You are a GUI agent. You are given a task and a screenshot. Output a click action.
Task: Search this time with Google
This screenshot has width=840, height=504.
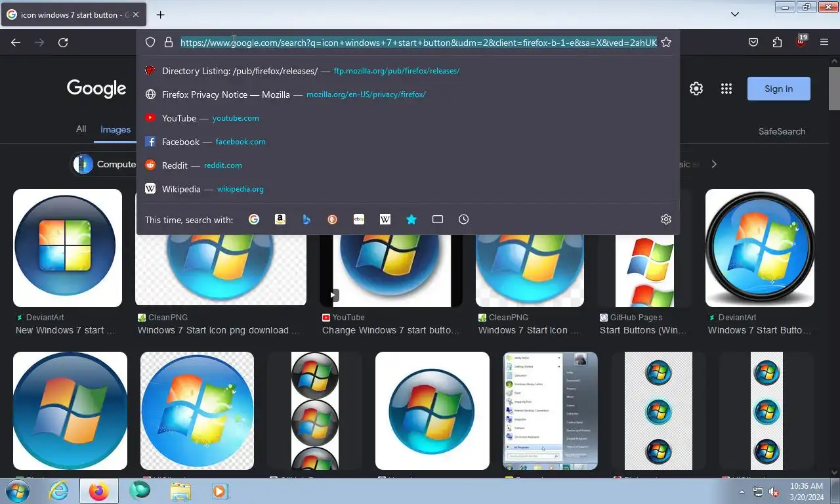254,219
